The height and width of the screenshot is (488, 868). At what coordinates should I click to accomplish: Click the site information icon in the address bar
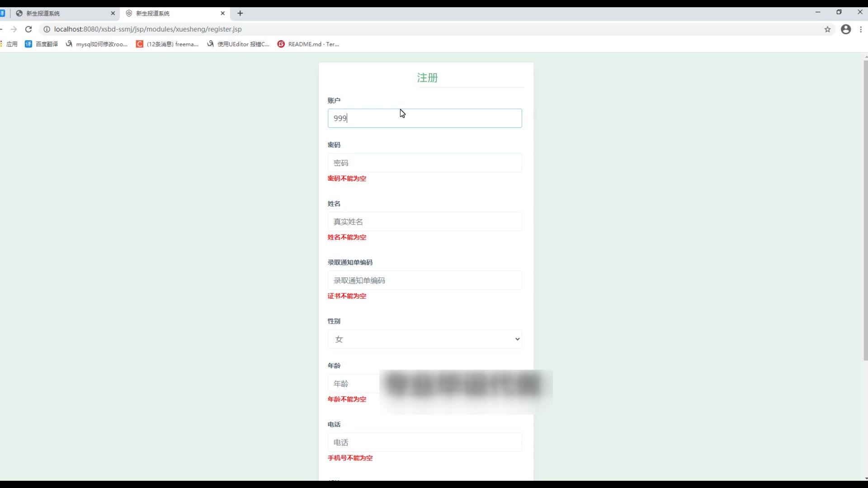pyautogui.click(x=47, y=29)
